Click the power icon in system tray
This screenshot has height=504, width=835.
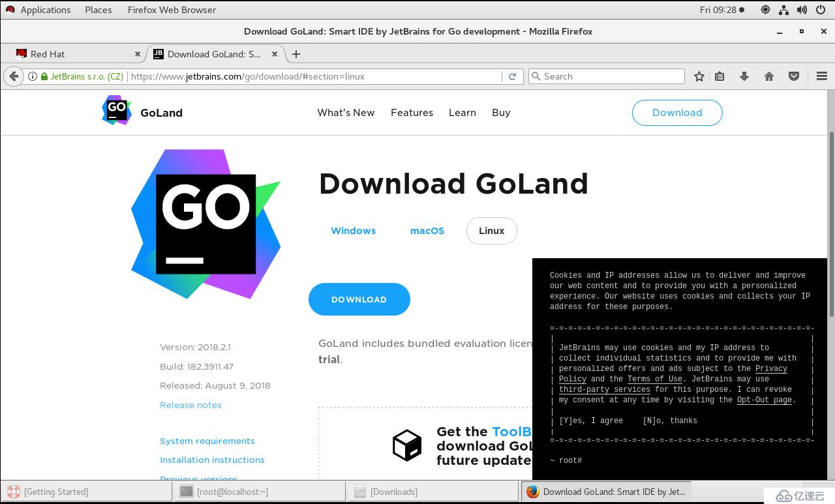(x=821, y=10)
